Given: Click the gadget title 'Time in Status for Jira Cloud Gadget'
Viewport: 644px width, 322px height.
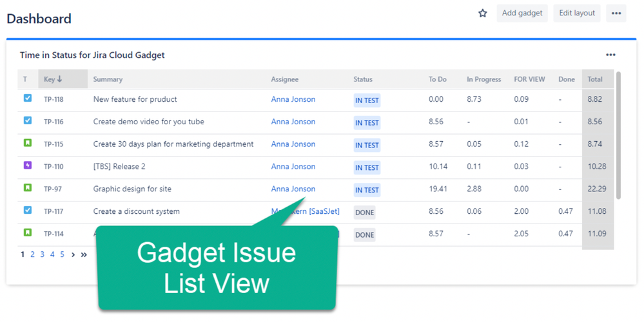Looking at the screenshot, I should click(x=92, y=55).
